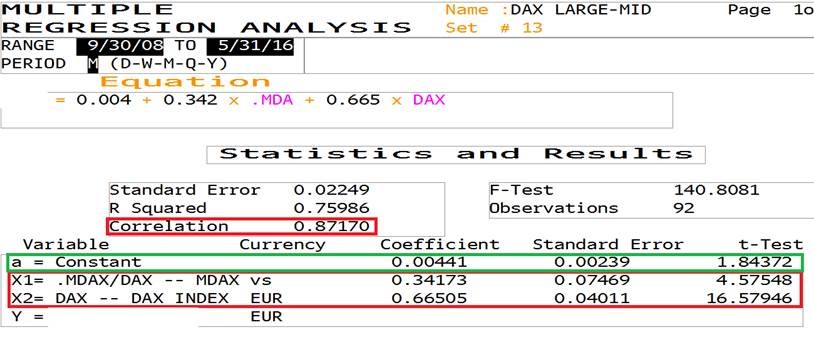This screenshot has height=362, width=814.
Task: Select the period field showing M
Action: click(x=92, y=64)
